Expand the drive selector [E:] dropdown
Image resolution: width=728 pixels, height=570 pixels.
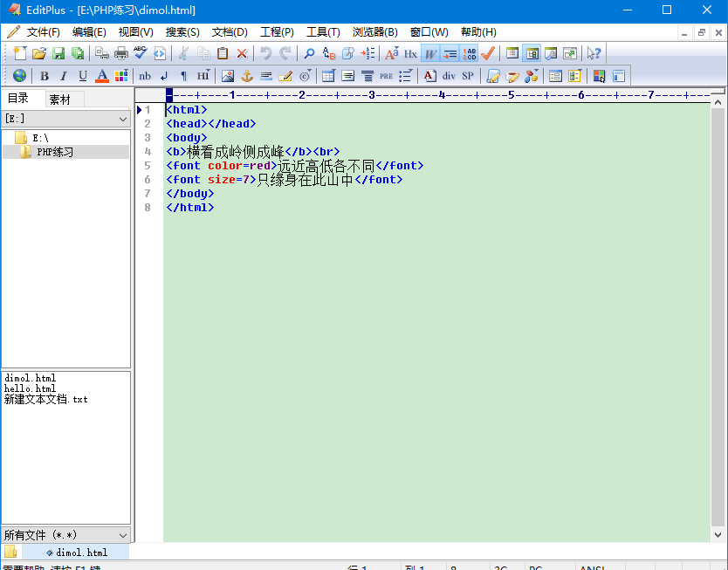(x=121, y=118)
